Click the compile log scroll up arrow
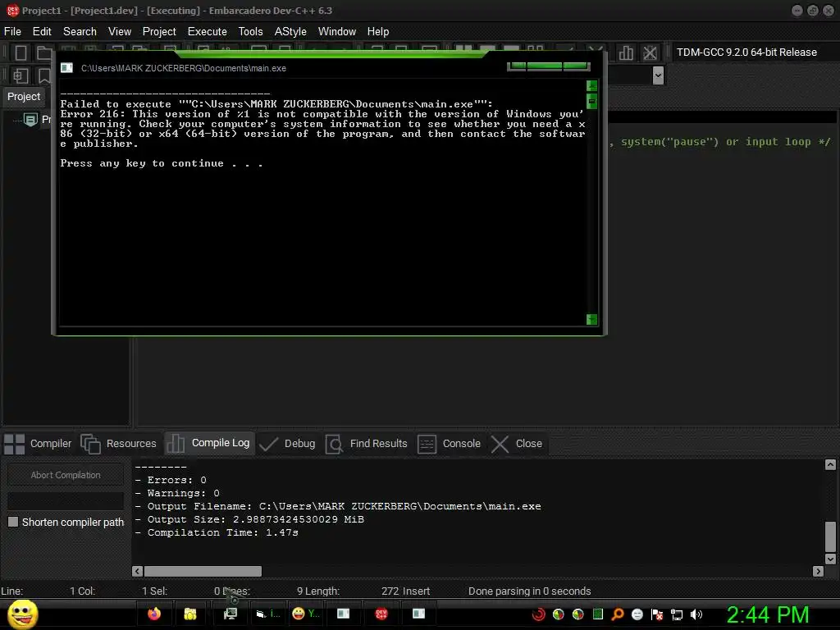This screenshot has width=840, height=630. coord(830,464)
